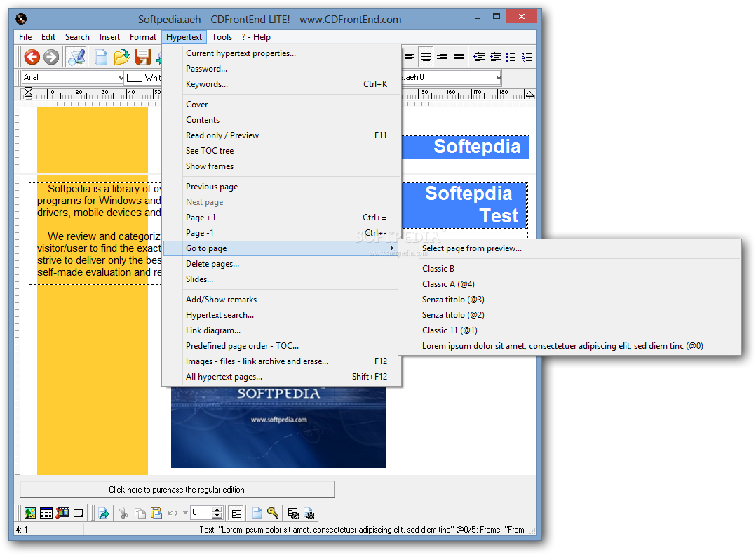Click the save floppy disk icon
This screenshot has width=756, height=555.
(x=143, y=57)
